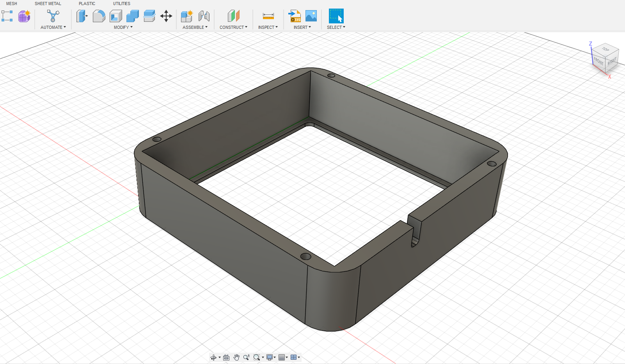Switch to the UTILITIES tab
Viewport: 625px width, 364px height.
click(122, 4)
